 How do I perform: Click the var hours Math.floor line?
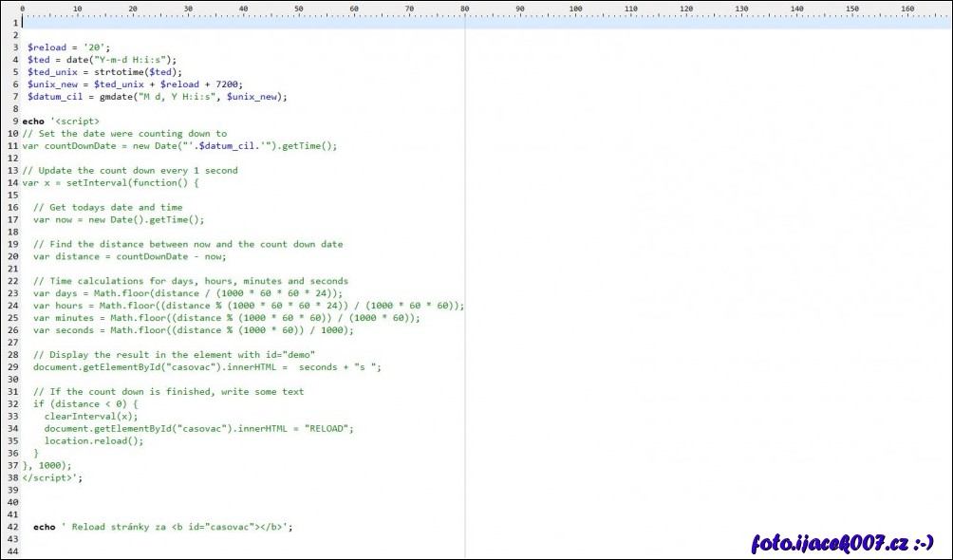pyautogui.click(x=249, y=306)
